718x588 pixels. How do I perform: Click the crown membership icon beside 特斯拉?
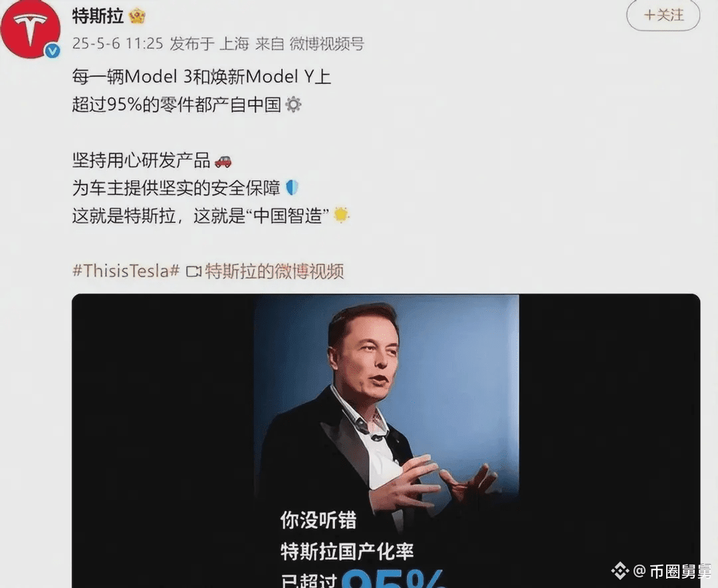[x=137, y=17]
